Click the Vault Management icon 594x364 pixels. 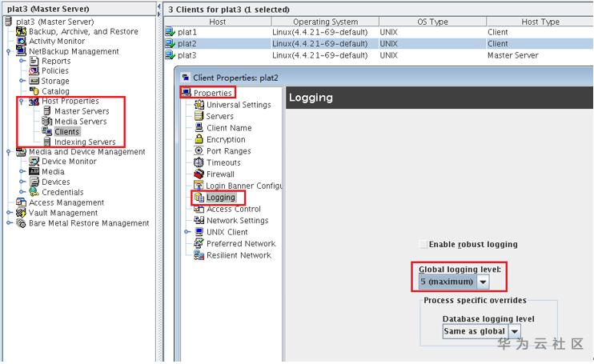coord(21,213)
